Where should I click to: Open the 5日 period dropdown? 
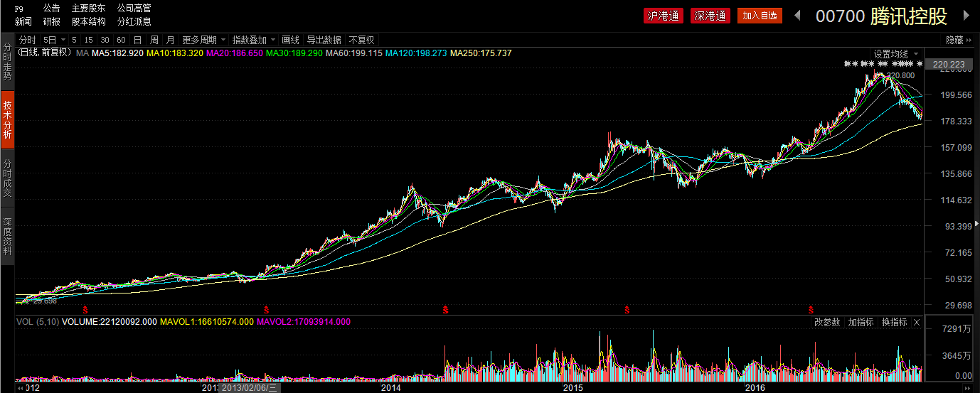tap(53, 40)
